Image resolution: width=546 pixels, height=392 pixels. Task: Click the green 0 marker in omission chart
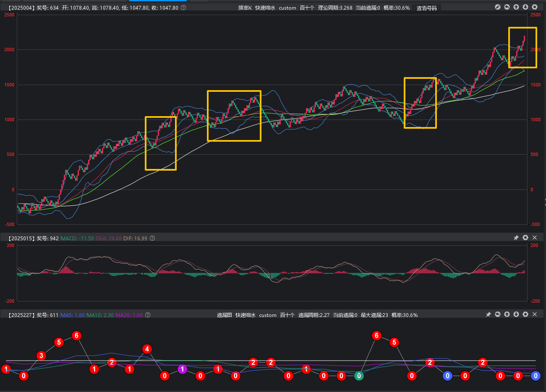pos(359,376)
